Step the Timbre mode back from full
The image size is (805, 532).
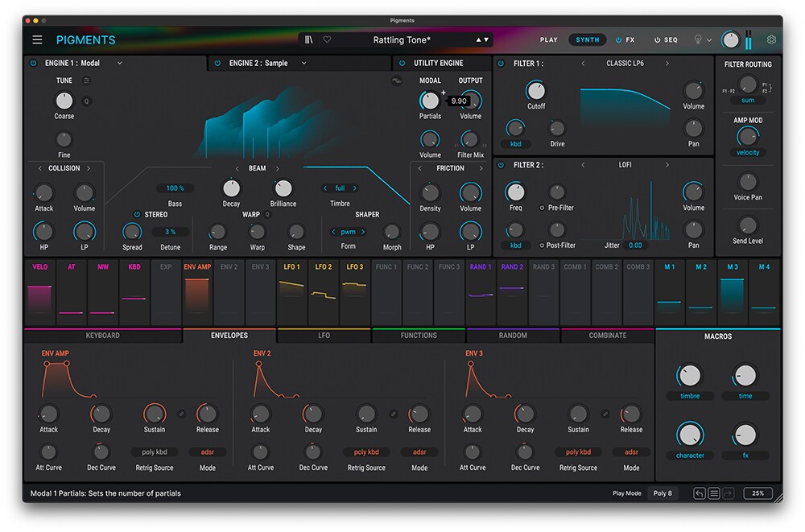[x=325, y=188]
